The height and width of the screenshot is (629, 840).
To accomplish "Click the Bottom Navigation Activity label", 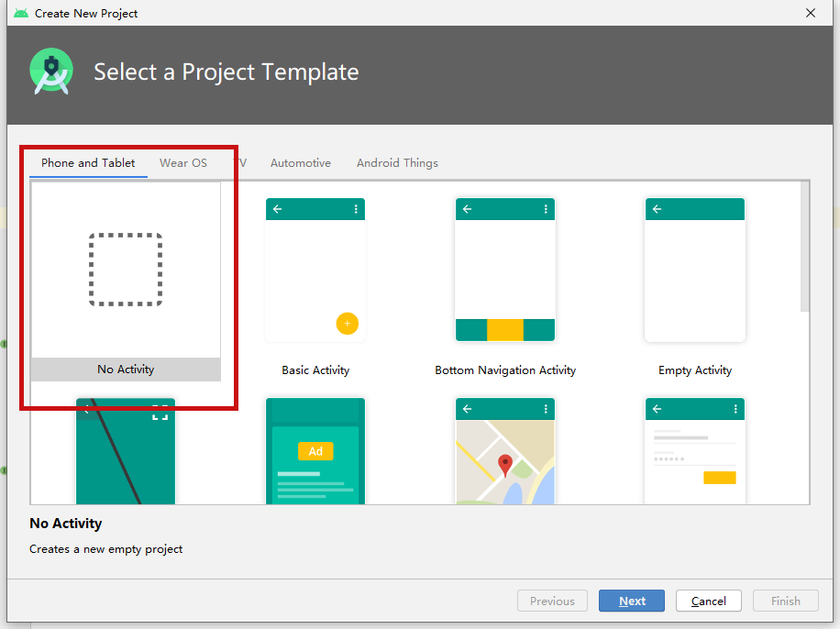I will click(x=505, y=370).
